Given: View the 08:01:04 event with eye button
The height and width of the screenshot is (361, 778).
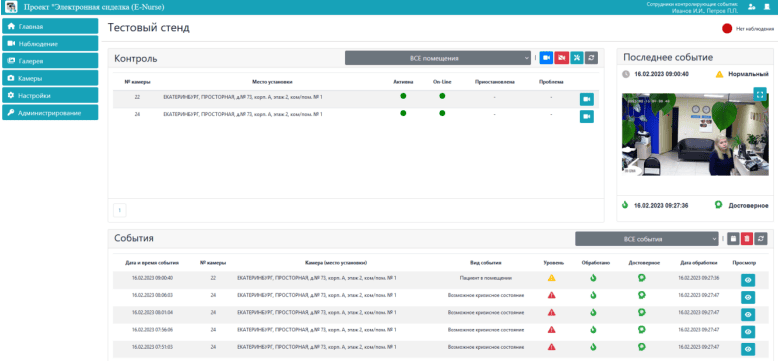Looking at the screenshot, I should click(748, 315).
